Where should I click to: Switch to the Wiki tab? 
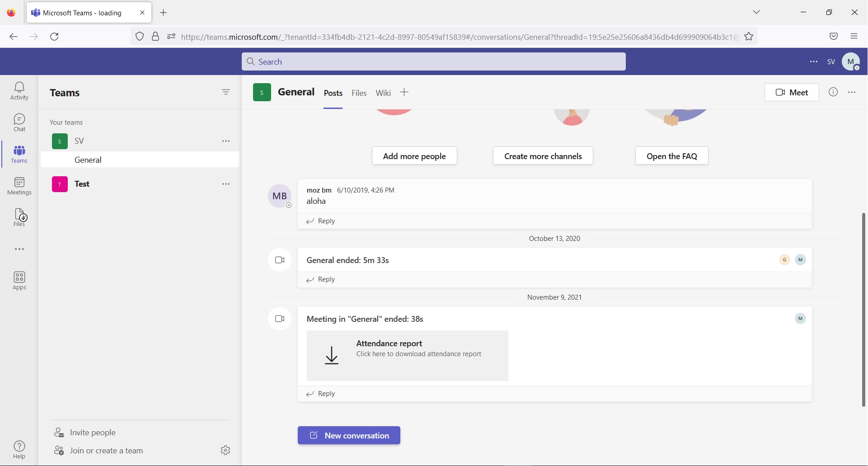click(x=383, y=93)
